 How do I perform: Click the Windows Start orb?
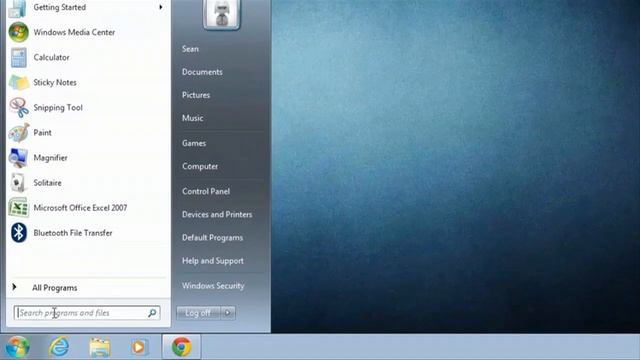17,347
